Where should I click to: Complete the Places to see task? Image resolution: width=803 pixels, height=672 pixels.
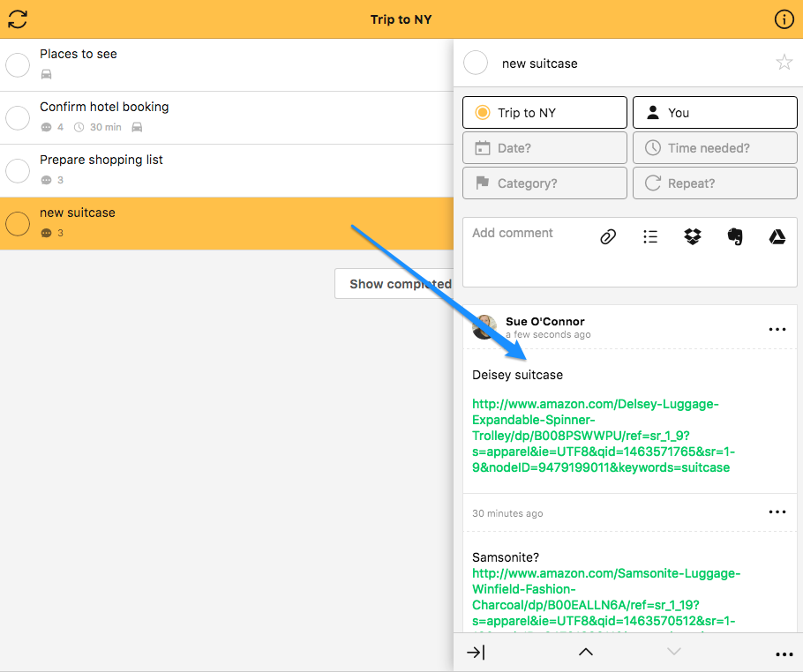[x=18, y=65]
